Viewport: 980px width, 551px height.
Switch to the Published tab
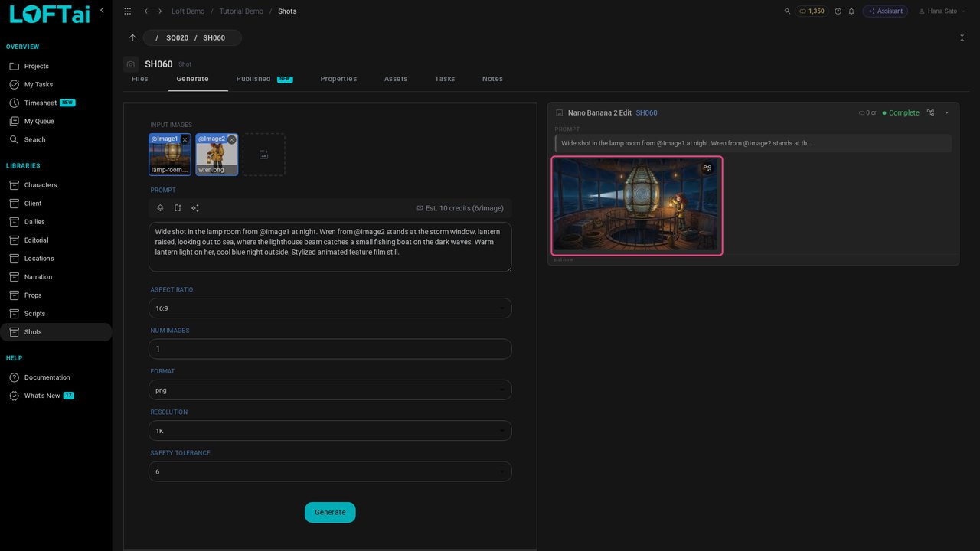coord(264,79)
